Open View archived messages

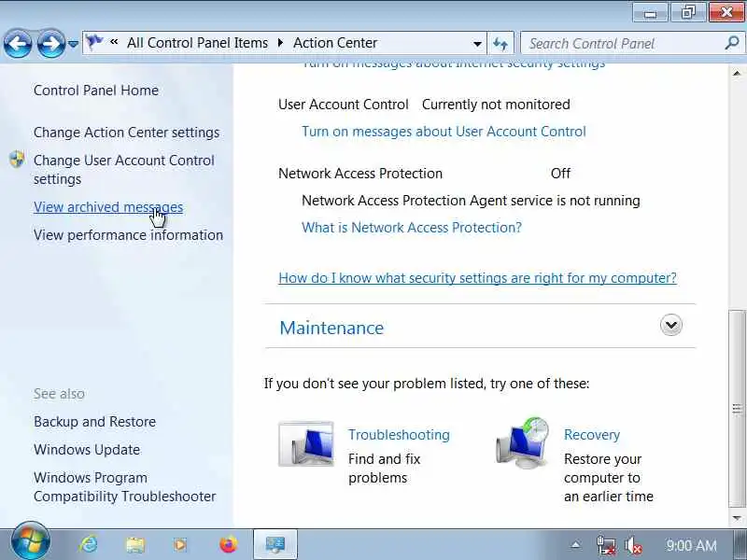tap(108, 207)
